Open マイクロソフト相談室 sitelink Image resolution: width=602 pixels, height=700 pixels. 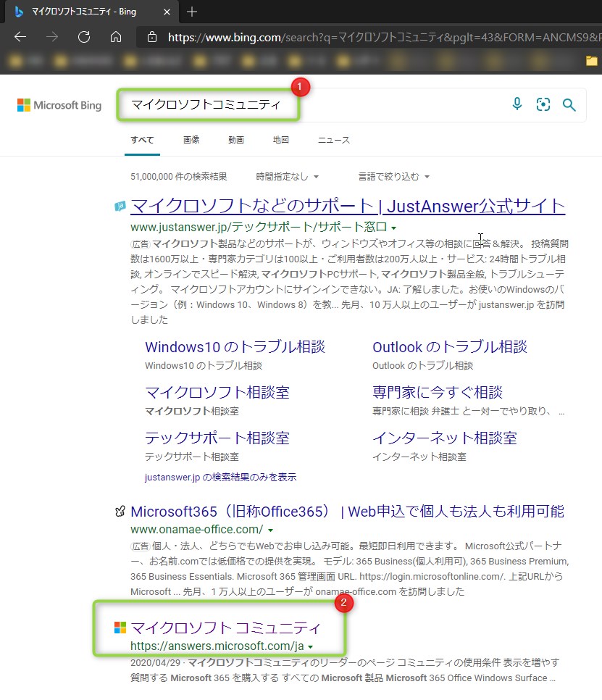click(x=217, y=393)
